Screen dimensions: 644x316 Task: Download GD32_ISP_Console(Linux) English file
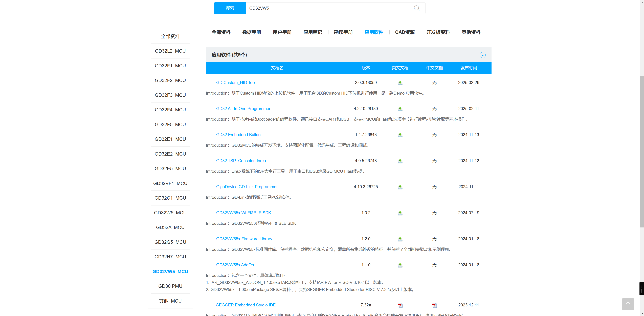coord(400,161)
